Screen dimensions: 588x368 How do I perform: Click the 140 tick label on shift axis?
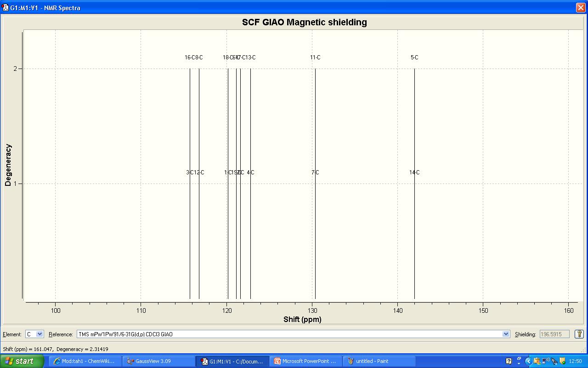pyautogui.click(x=397, y=310)
